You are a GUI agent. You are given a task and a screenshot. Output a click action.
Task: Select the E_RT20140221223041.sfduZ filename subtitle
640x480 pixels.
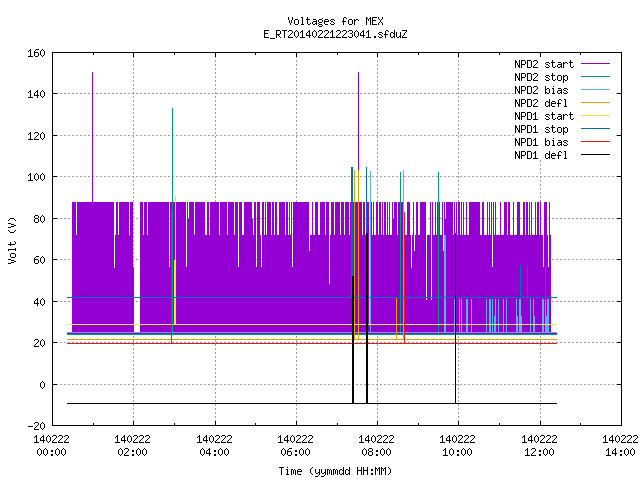coord(335,34)
